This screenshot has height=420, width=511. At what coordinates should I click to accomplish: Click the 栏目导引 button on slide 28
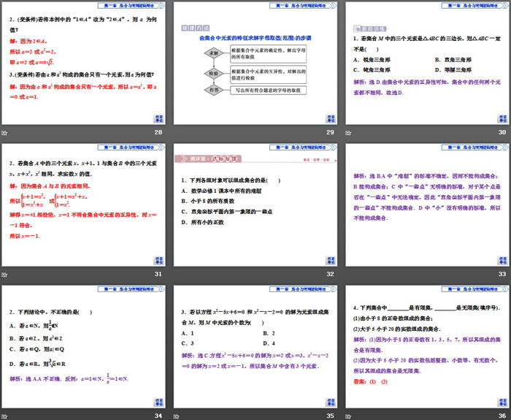(x=158, y=118)
